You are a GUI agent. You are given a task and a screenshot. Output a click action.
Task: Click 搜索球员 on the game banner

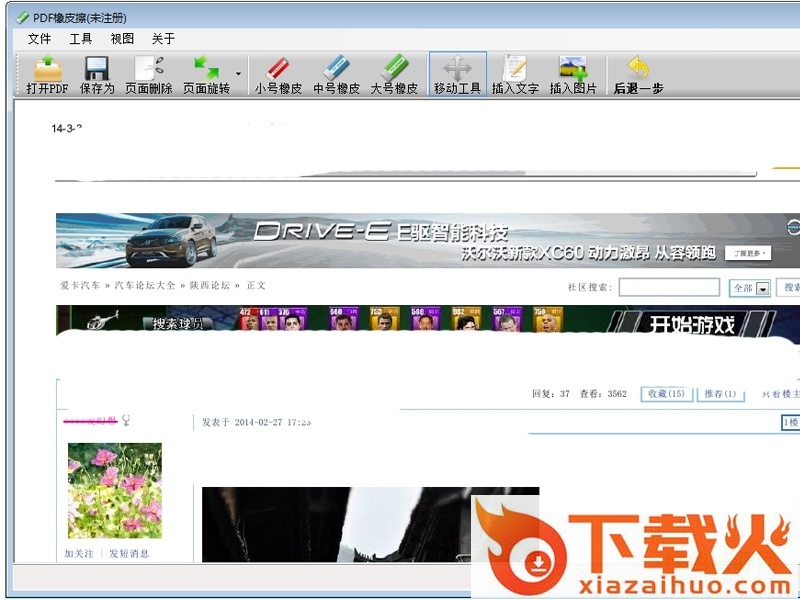pyautogui.click(x=178, y=323)
